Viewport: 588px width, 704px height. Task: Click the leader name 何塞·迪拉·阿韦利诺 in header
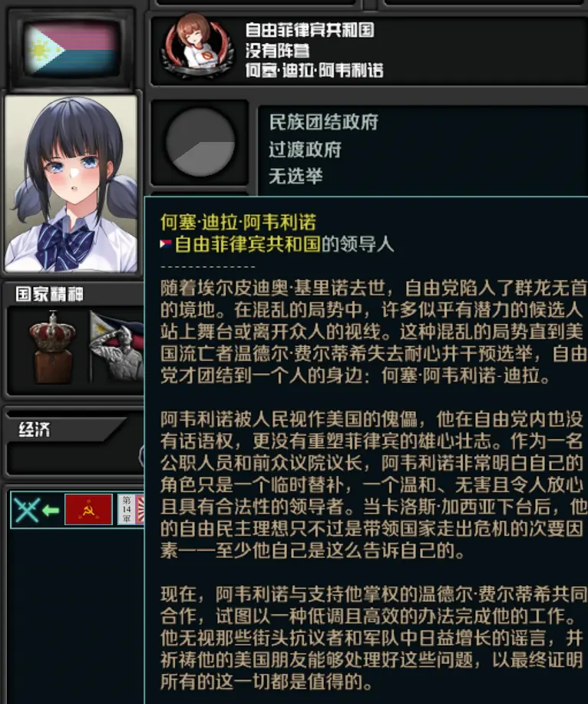314,70
